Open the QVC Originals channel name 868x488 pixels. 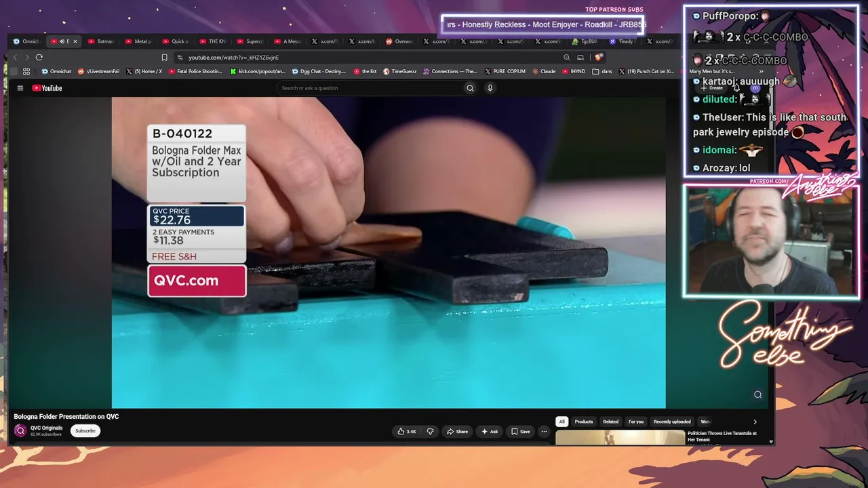47,428
